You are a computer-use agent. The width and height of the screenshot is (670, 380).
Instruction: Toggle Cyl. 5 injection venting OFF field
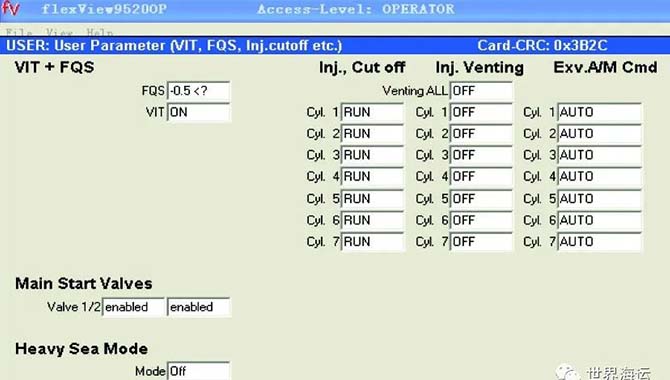coord(481,198)
